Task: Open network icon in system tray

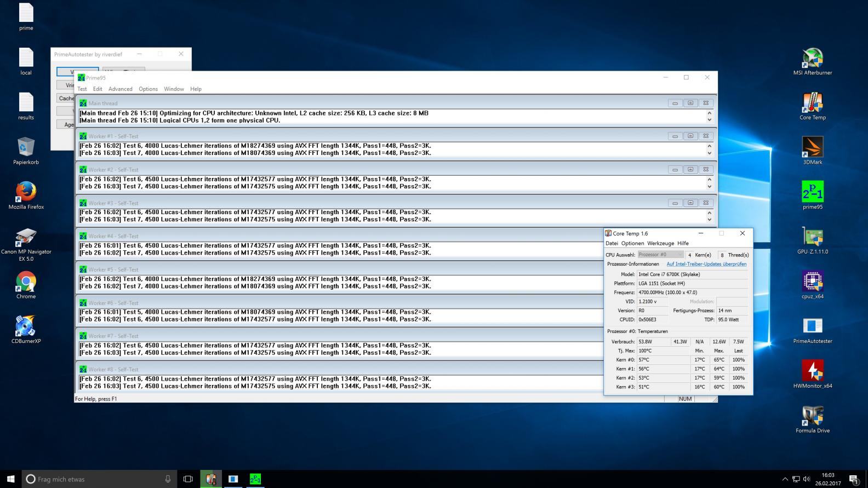Action: click(x=796, y=479)
